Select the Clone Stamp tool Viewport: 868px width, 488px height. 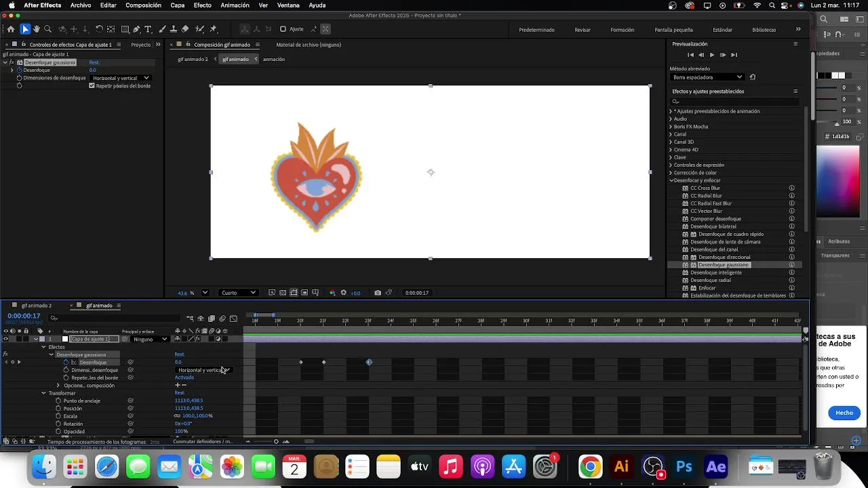pos(174,29)
